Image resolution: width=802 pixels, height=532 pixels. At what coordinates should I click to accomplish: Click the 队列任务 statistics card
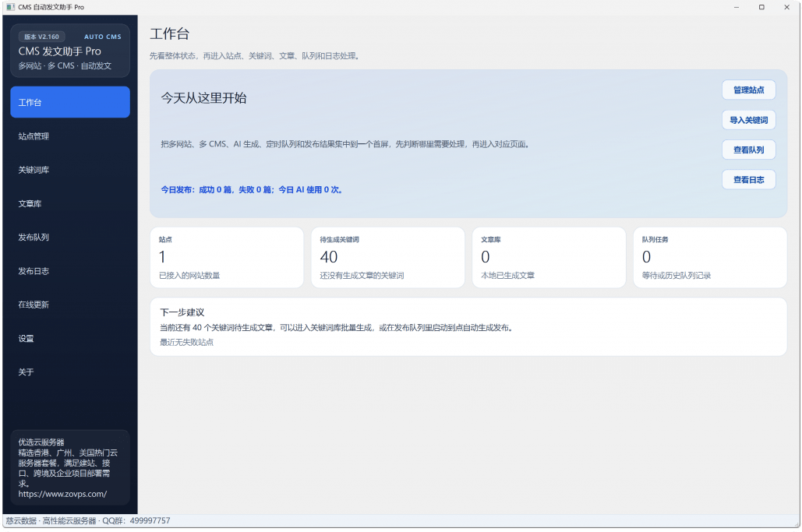pos(710,258)
